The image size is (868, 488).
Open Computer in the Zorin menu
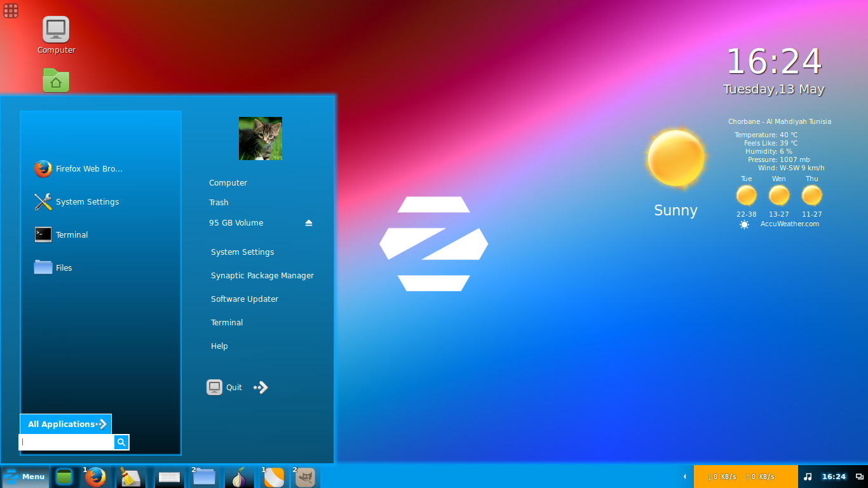(228, 183)
